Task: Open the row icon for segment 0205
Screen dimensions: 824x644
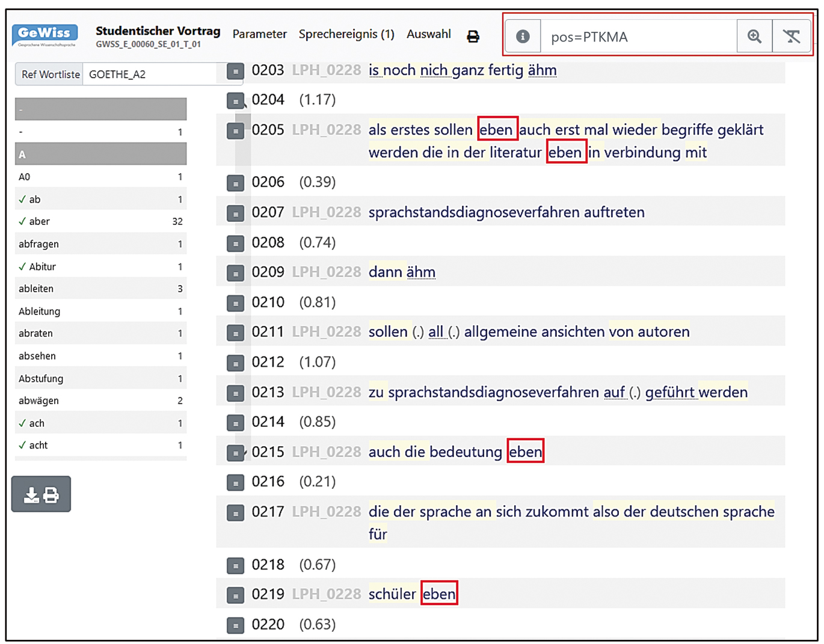Action: [235, 130]
